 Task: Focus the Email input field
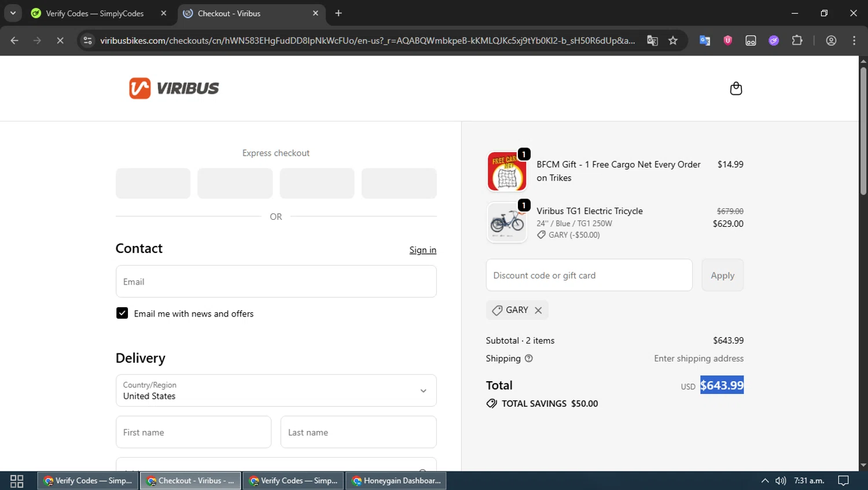point(276,282)
